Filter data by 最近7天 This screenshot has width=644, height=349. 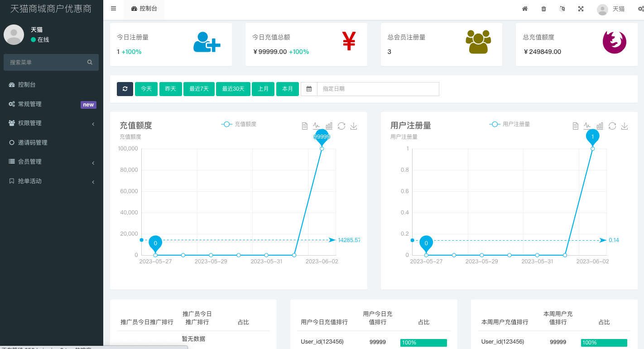[199, 89]
